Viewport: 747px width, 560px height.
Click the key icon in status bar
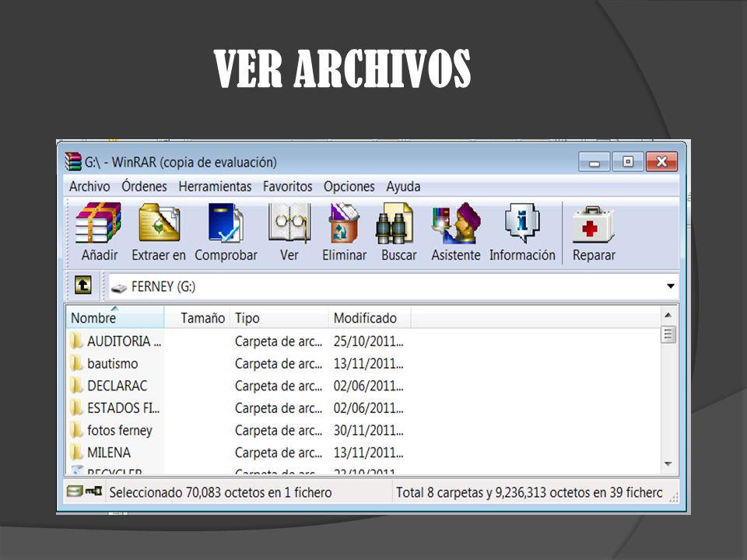pyautogui.click(x=94, y=491)
